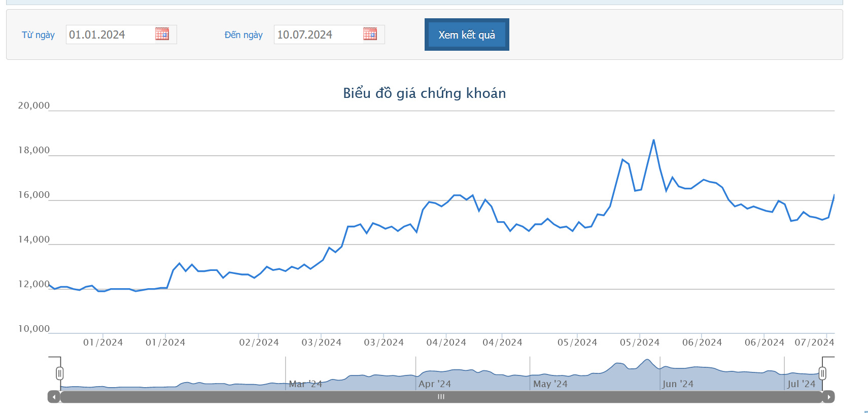
Task: Focus the Từ ngày date field
Action: [109, 35]
